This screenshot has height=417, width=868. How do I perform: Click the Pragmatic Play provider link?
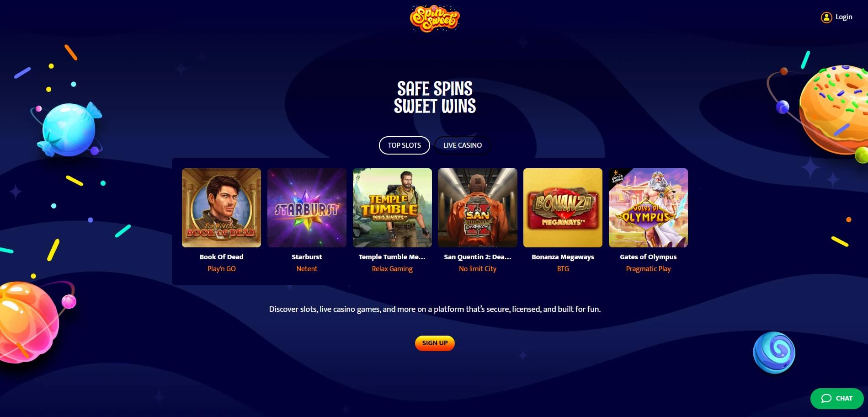click(x=648, y=269)
